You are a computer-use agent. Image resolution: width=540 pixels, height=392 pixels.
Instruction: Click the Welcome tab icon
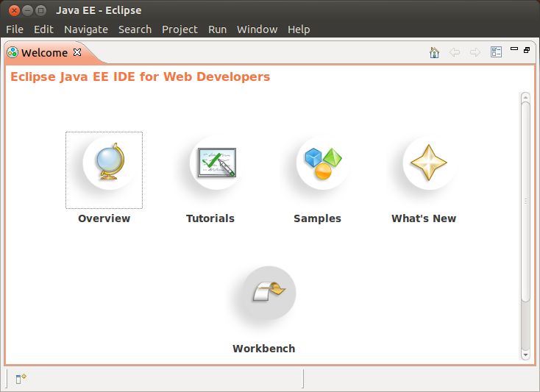[13, 52]
